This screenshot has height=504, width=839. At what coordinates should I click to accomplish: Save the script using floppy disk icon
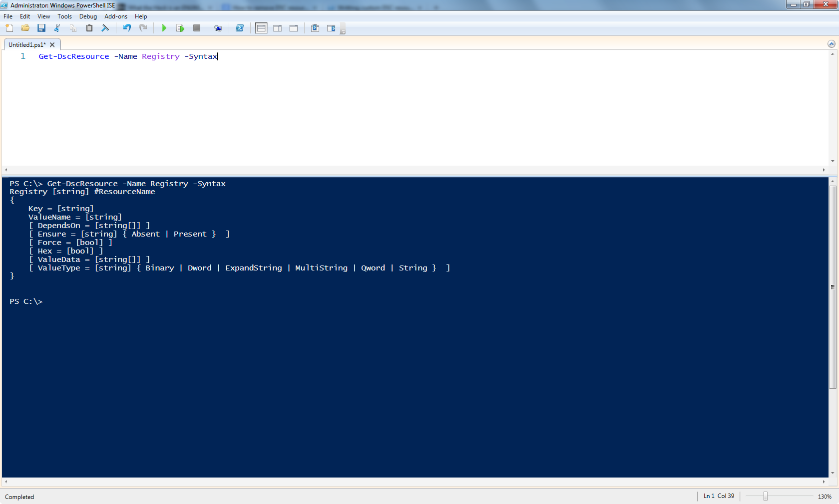(x=41, y=28)
